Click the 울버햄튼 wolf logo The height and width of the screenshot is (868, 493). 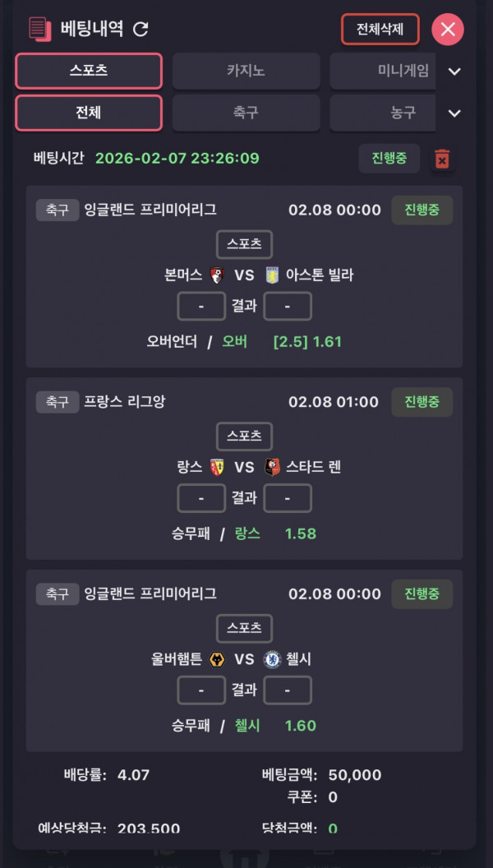(x=217, y=660)
